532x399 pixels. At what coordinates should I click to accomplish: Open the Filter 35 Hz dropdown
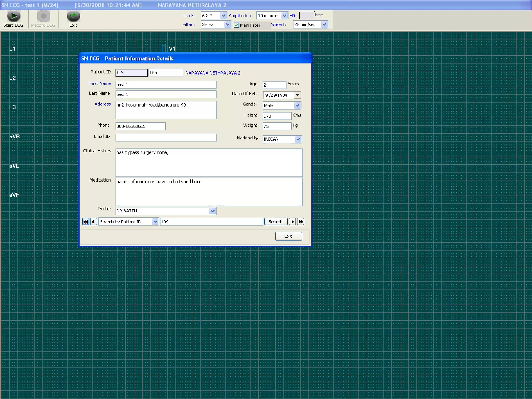point(227,25)
